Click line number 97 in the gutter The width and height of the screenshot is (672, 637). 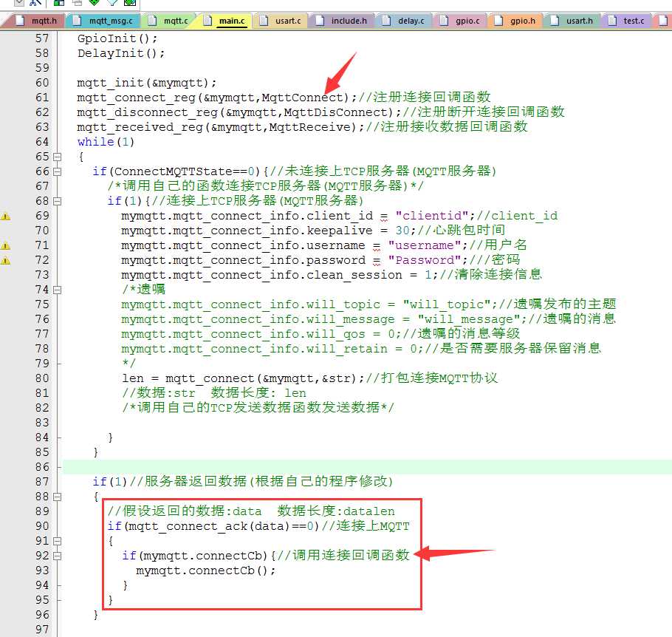point(42,630)
